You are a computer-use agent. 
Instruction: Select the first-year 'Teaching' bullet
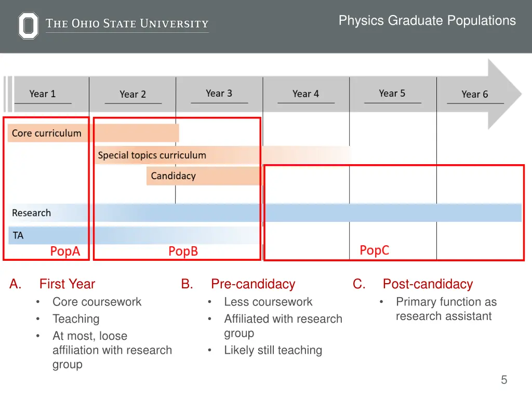(76, 318)
